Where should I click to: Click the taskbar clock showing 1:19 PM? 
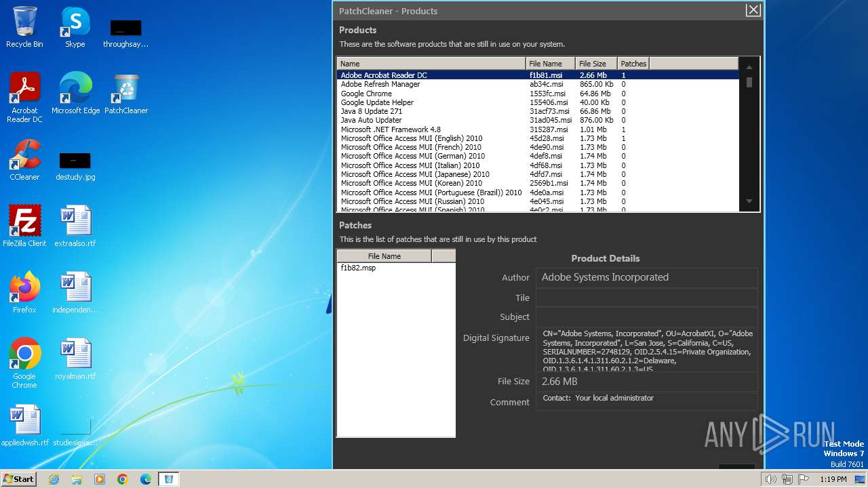click(833, 479)
